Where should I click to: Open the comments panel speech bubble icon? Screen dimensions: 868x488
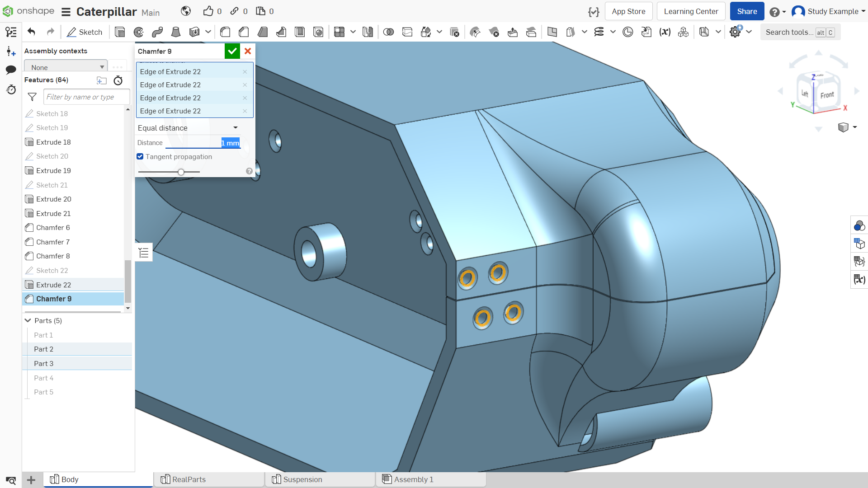coord(11,70)
